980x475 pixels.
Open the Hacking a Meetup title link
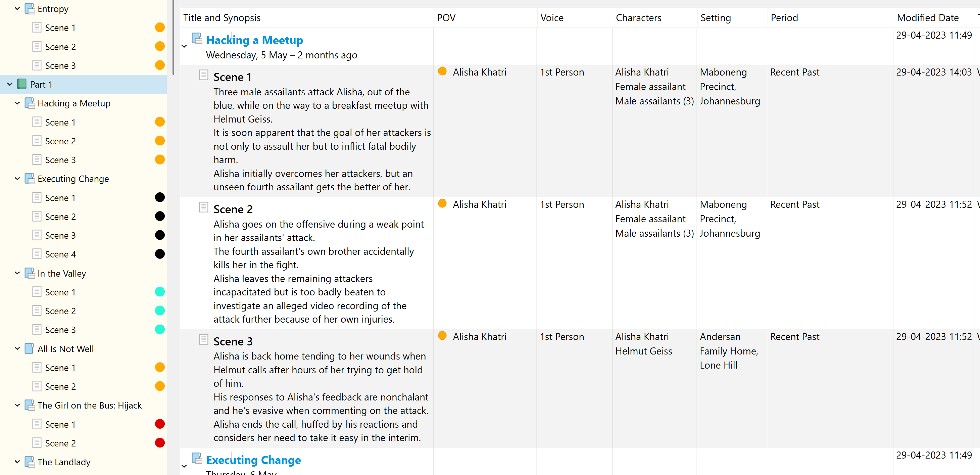pos(254,40)
